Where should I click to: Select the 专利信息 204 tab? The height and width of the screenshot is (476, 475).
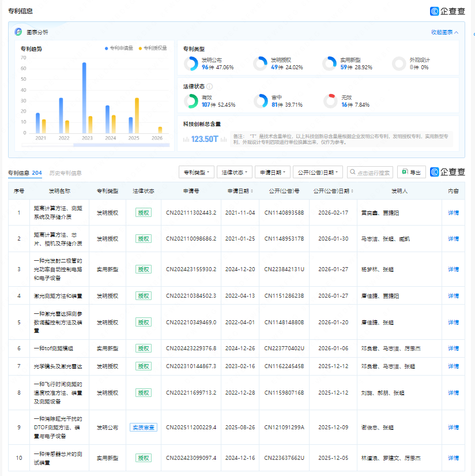[x=25, y=173]
